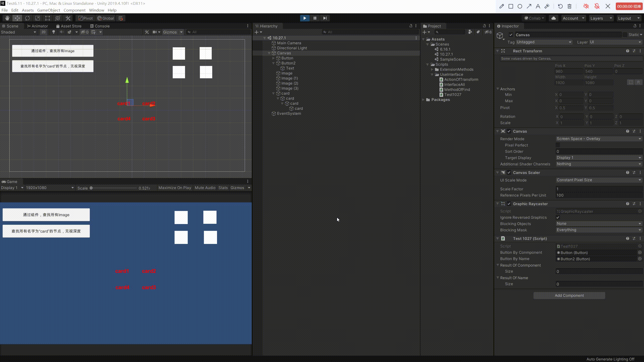Click the Add Component button

click(569, 295)
